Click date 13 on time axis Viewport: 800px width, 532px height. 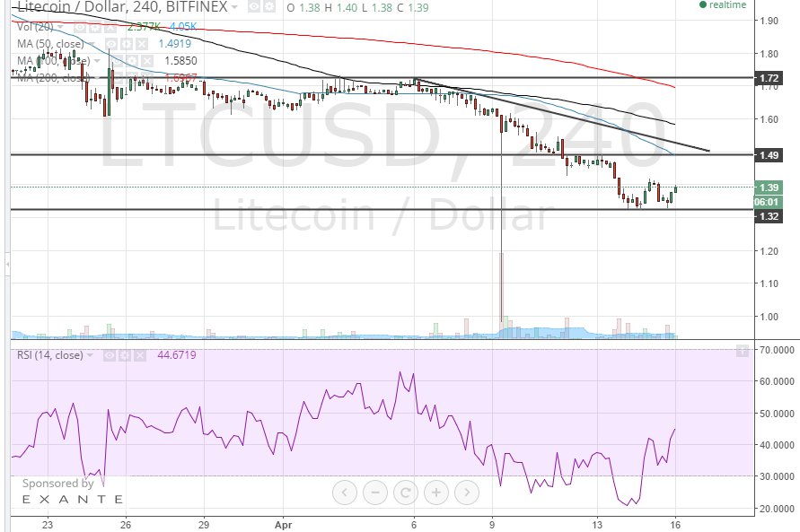click(x=597, y=525)
